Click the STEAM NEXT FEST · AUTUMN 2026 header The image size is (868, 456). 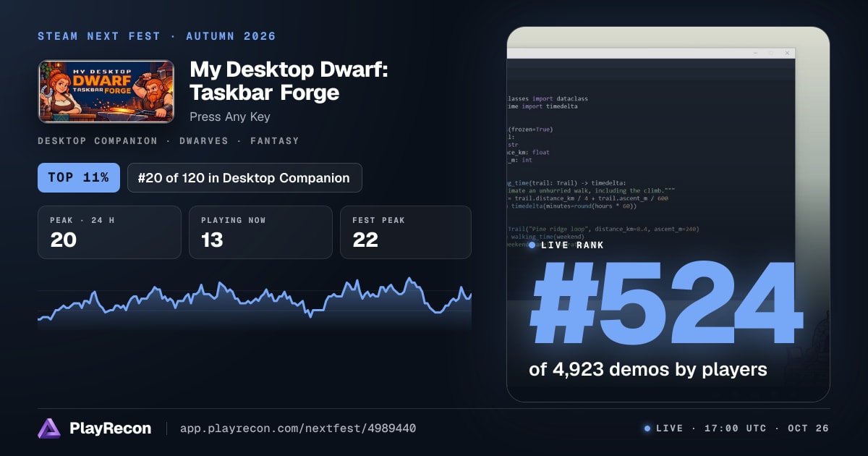click(x=157, y=36)
